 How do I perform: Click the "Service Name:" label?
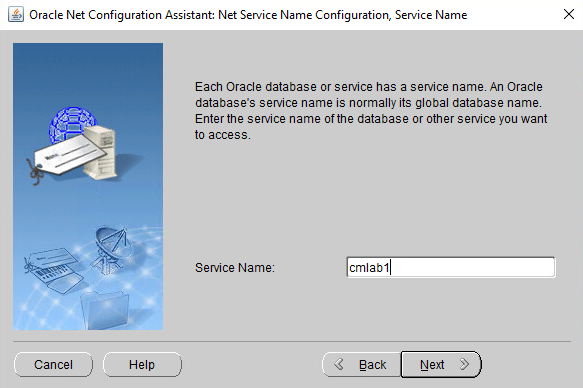pyautogui.click(x=235, y=268)
